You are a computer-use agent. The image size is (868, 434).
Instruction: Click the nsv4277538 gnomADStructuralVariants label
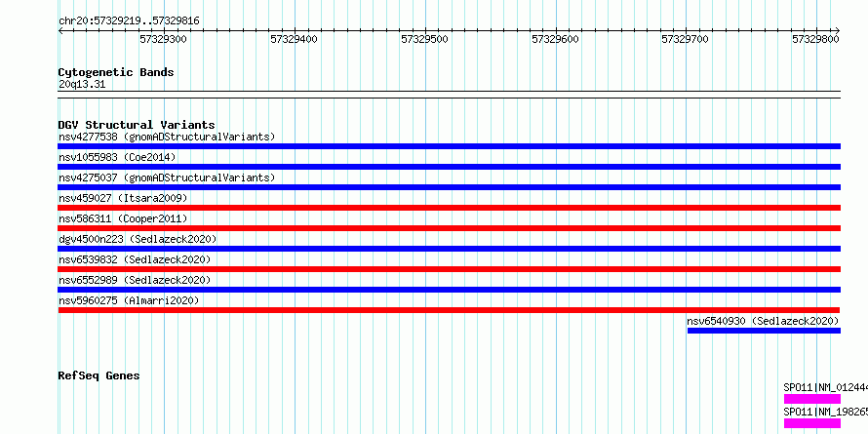tap(167, 137)
